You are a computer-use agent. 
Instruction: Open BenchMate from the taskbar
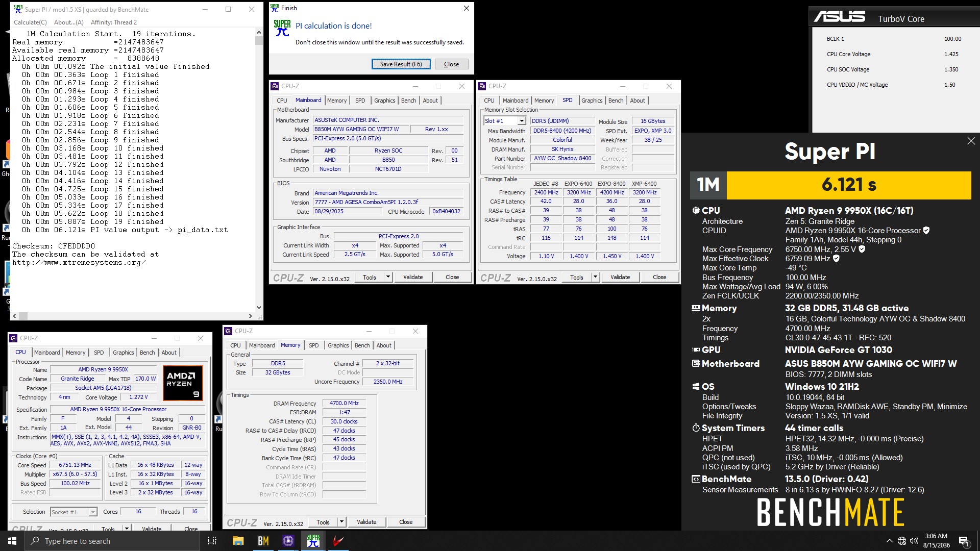click(x=263, y=541)
